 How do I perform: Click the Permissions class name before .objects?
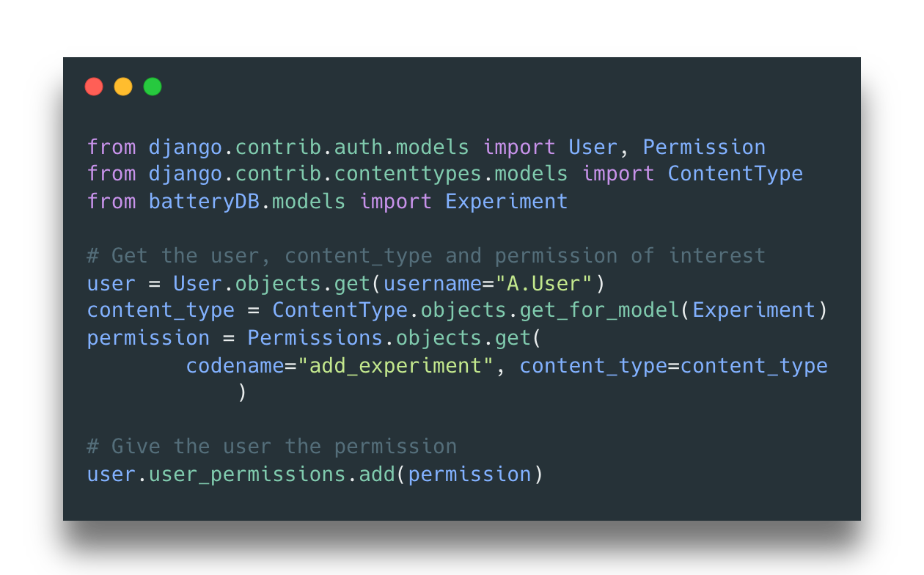[x=315, y=337]
